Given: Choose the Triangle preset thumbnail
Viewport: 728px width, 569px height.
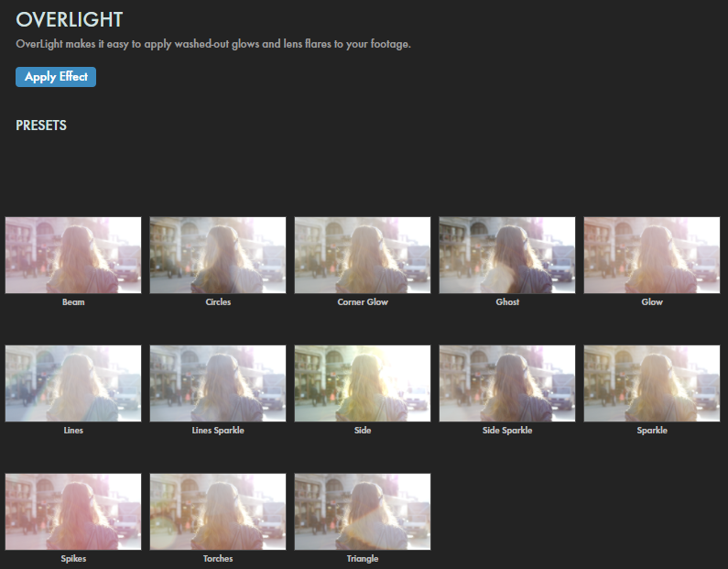Looking at the screenshot, I should click(x=363, y=511).
